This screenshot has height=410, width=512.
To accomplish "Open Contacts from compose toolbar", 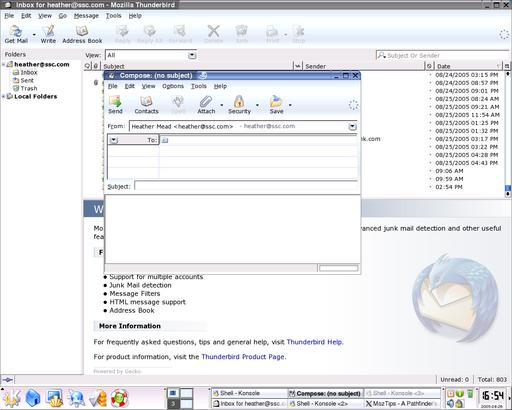I will [x=146, y=105].
